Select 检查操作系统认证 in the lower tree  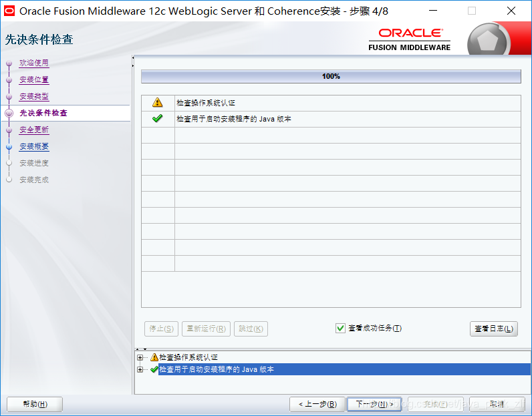tap(188, 357)
